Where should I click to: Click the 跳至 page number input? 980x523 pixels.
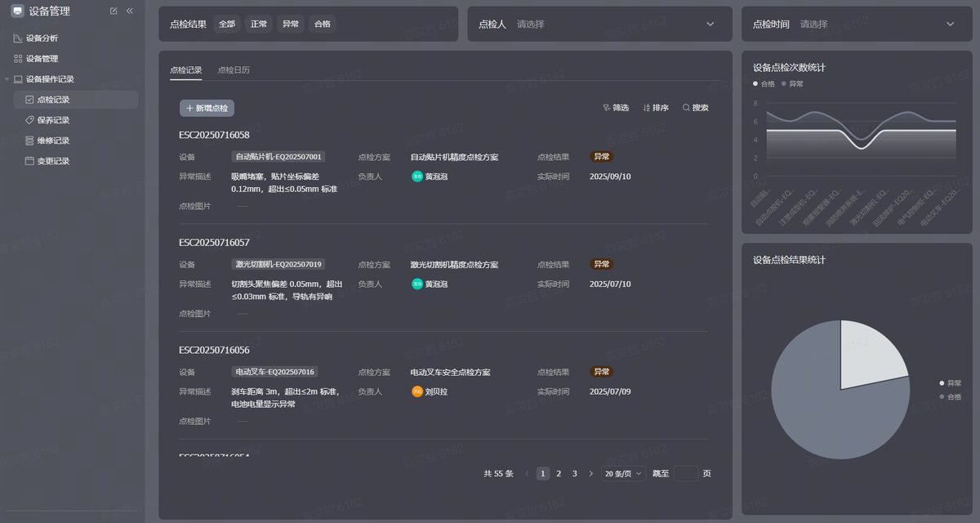pos(686,473)
